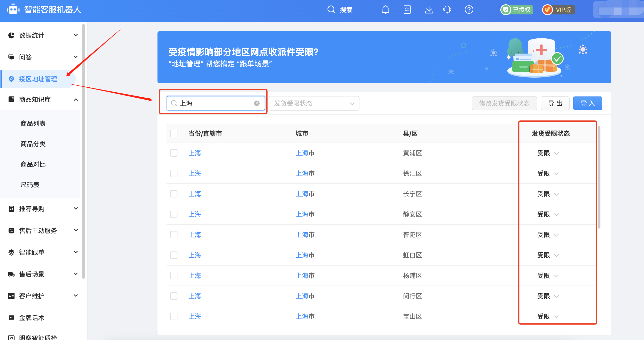Click the sidebar vertical scrollbar
Image resolution: width=644 pixels, height=340 pixels.
(84, 151)
